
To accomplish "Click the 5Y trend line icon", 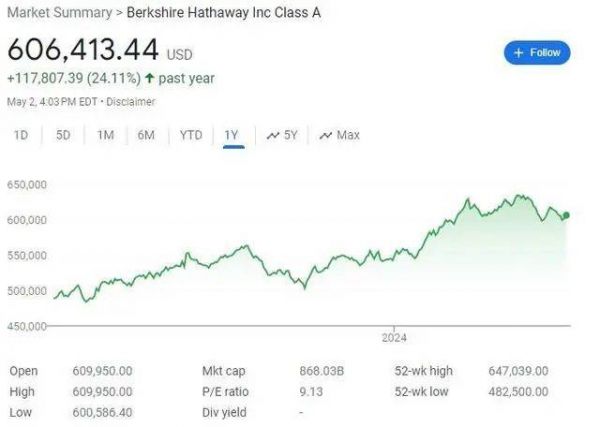I will pos(273,135).
